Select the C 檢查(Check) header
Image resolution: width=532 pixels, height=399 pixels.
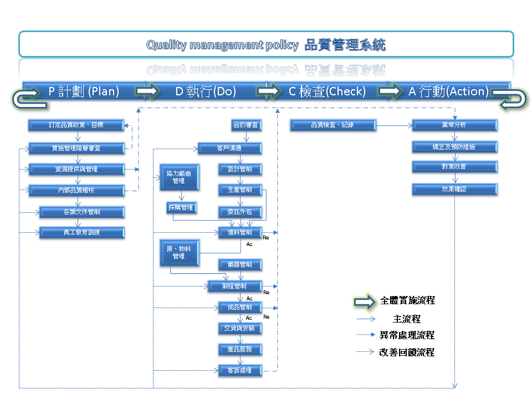click(327, 91)
